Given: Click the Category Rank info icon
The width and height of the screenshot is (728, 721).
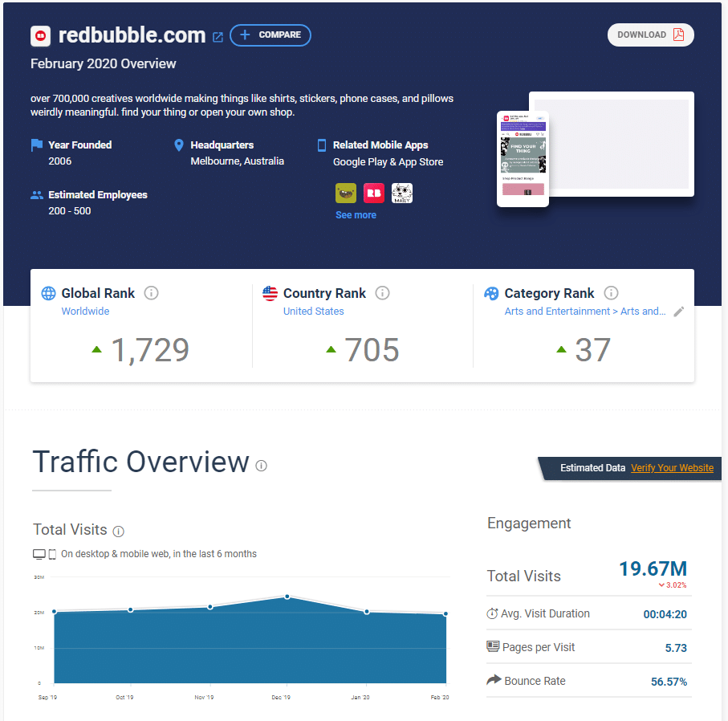Looking at the screenshot, I should (611, 293).
